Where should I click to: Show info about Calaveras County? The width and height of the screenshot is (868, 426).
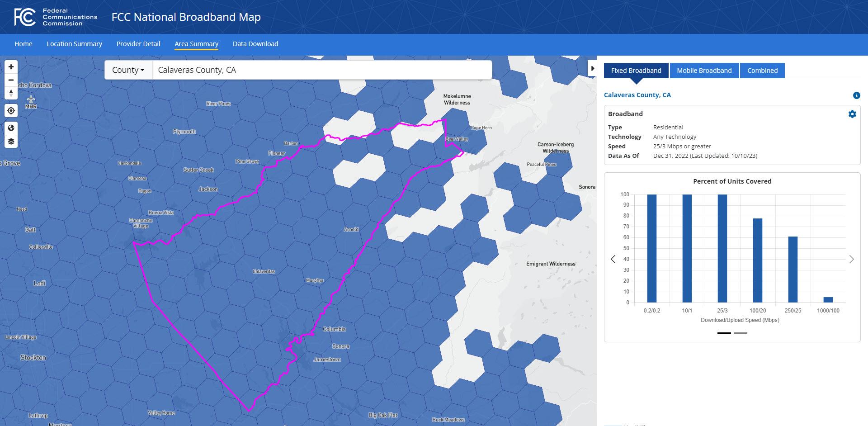coord(856,95)
